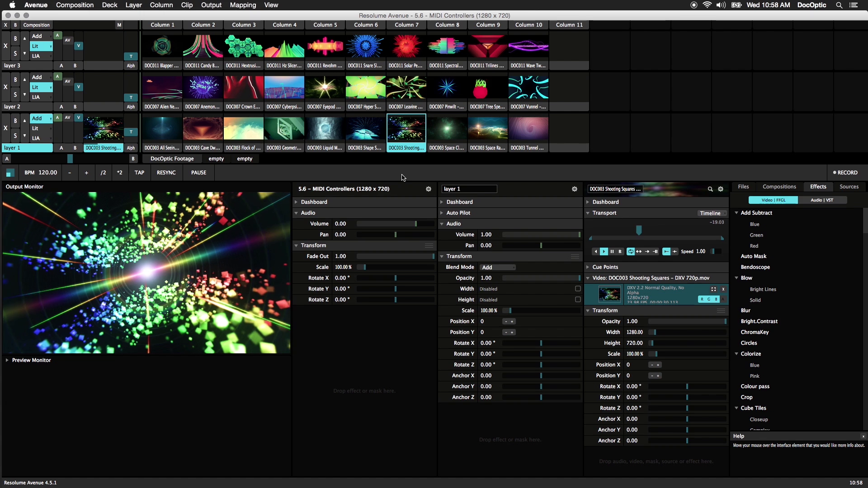Halve BPM with /2 button

tap(103, 173)
